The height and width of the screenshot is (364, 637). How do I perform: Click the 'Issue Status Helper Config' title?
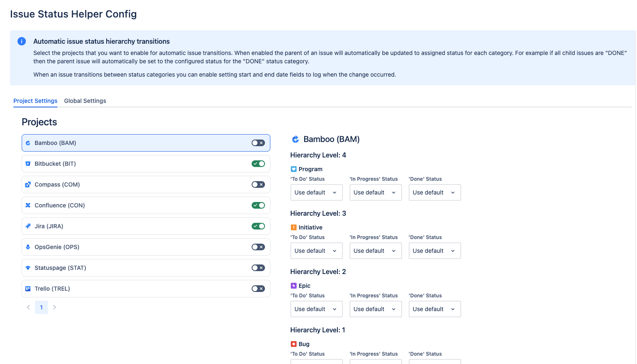click(x=73, y=14)
